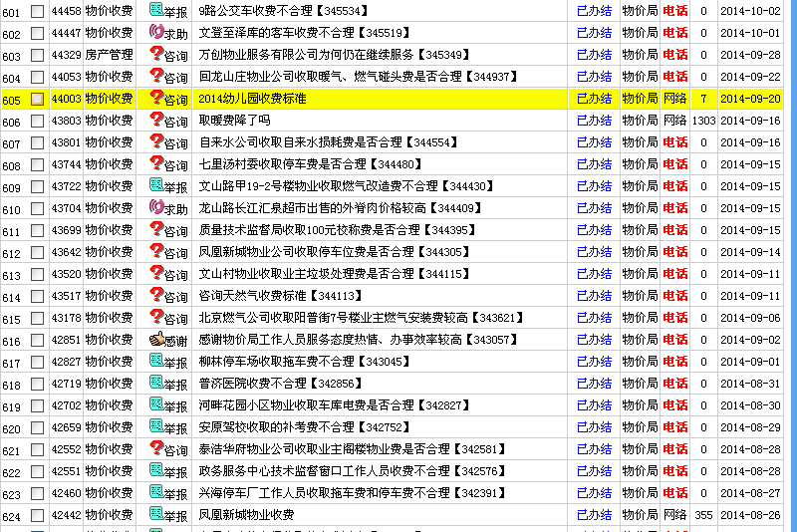Click the 求助 icon in row 610

point(156,207)
